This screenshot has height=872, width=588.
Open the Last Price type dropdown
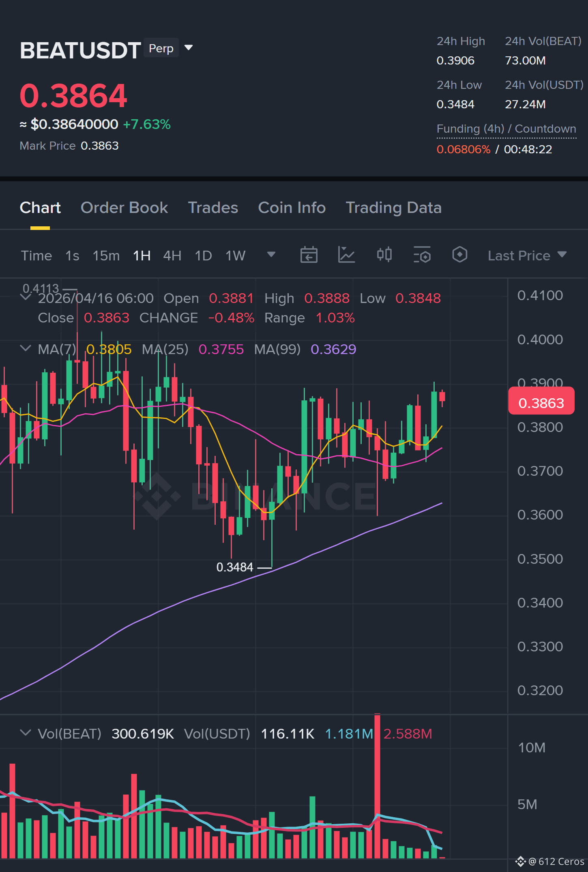click(527, 256)
